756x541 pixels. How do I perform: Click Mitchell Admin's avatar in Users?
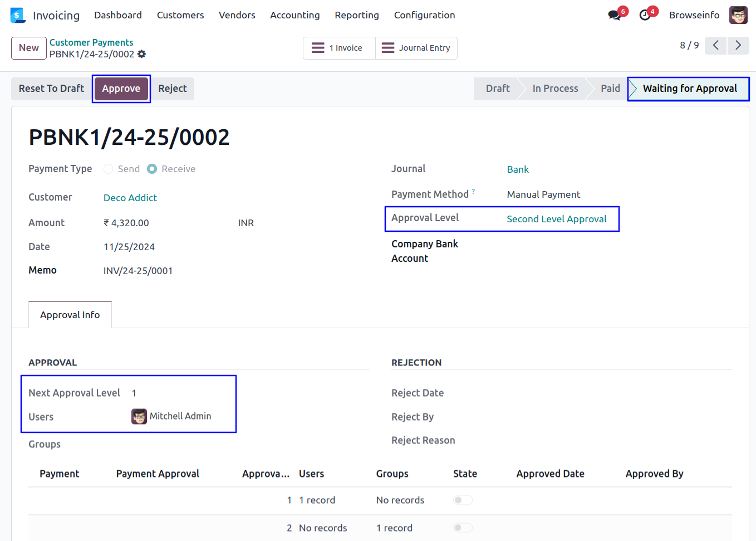click(139, 416)
